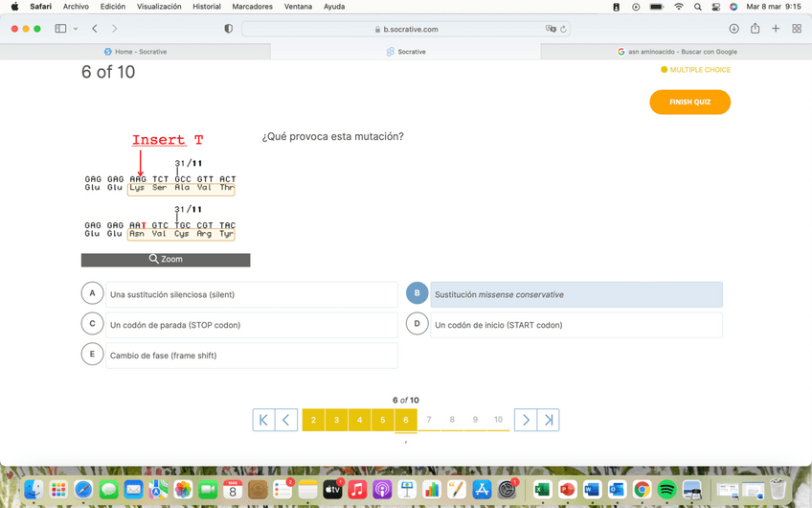Go forward with Safari's forward arrow
This screenshot has width=812, height=508.
click(115, 29)
